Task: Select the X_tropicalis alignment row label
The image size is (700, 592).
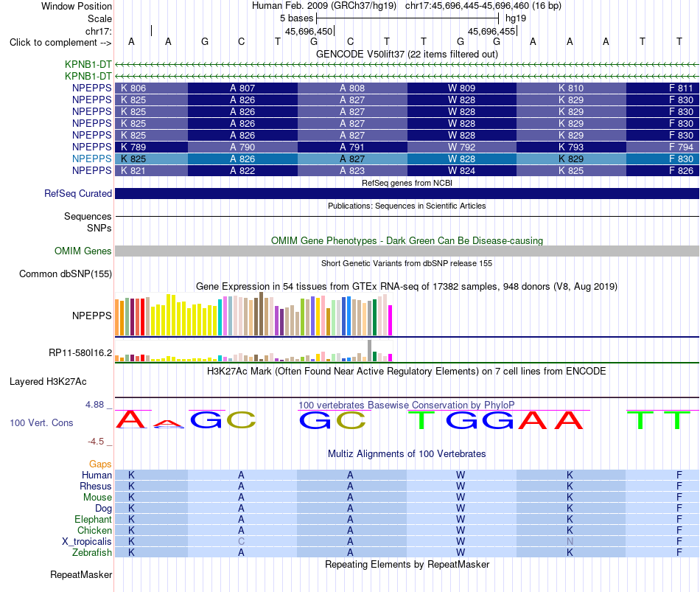Action: pos(87,542)
